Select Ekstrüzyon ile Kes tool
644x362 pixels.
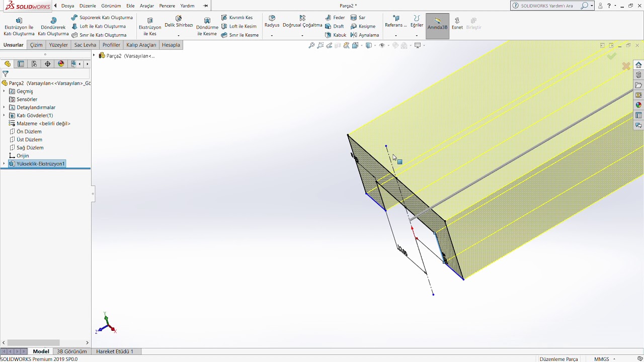coord(150,27)
